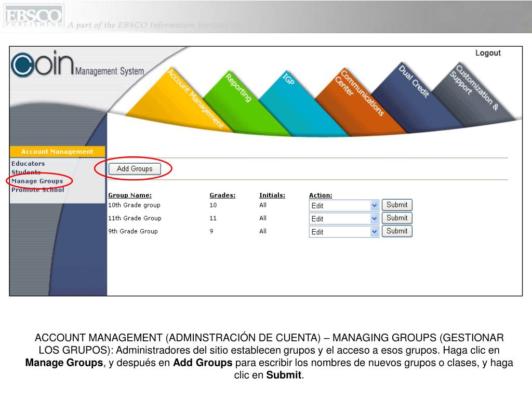Screen dimensions: 532x399
Task: Open Promote School in the sidebar
Action: pos(37,190)
